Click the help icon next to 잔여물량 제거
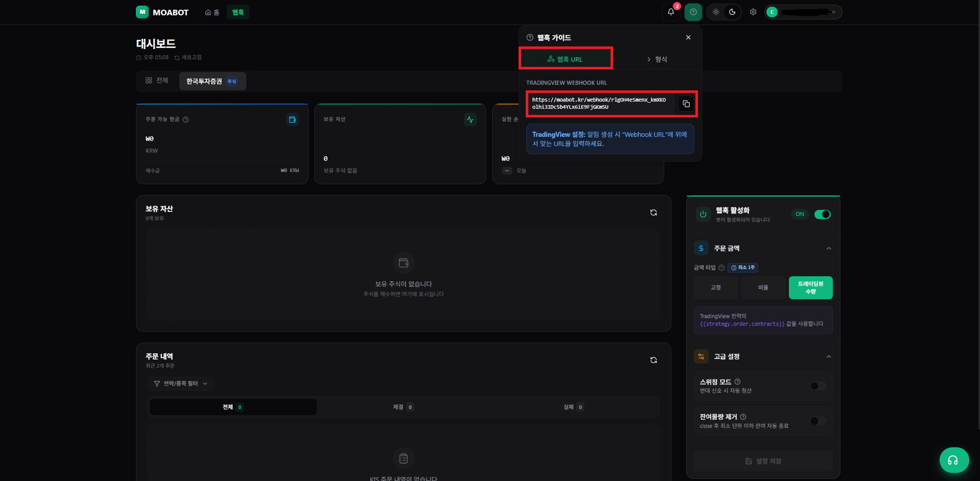Viewport: 980px width, 481px height. 743,417
